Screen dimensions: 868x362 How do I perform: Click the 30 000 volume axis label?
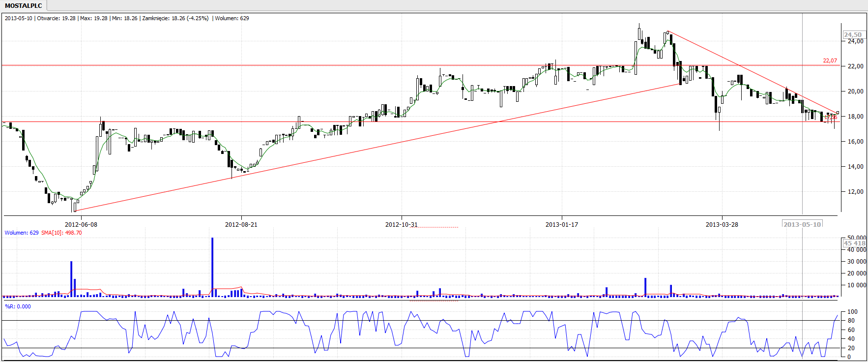click(x=857, y=261)
